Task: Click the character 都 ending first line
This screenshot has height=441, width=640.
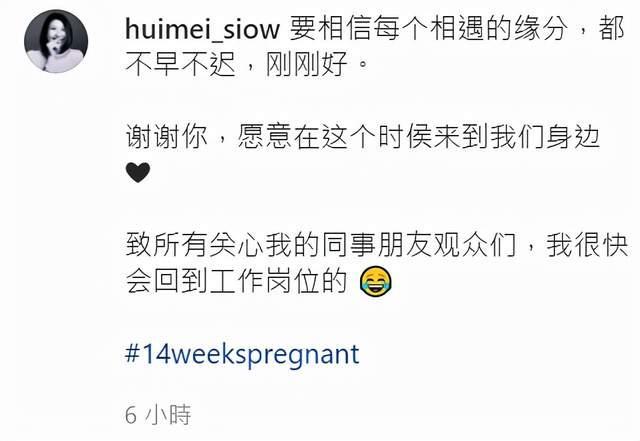Action: [611, 29]
